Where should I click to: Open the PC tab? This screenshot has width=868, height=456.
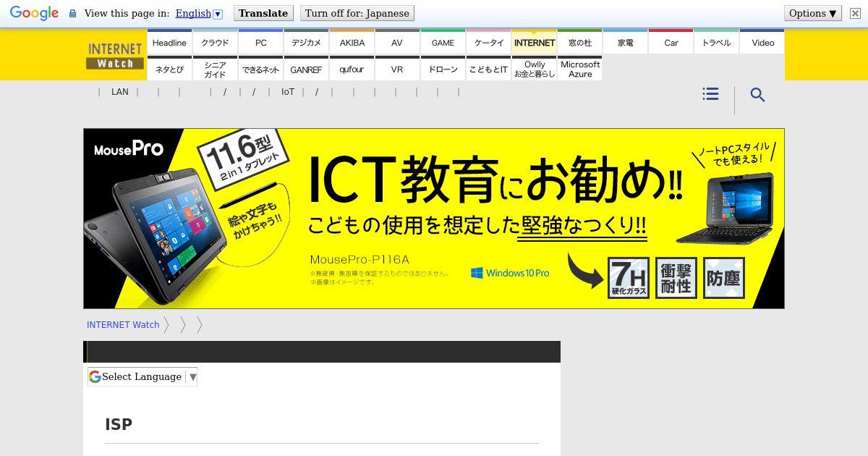pyautogui.click(x=260, y=42)
